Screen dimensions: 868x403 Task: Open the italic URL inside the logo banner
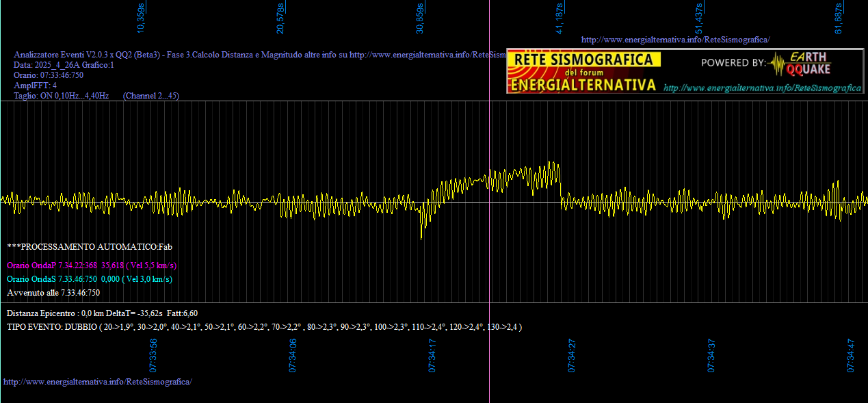pos(762,88)
